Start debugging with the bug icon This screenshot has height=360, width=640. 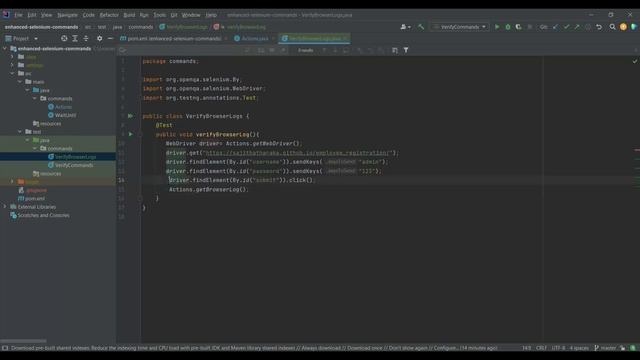508,27
